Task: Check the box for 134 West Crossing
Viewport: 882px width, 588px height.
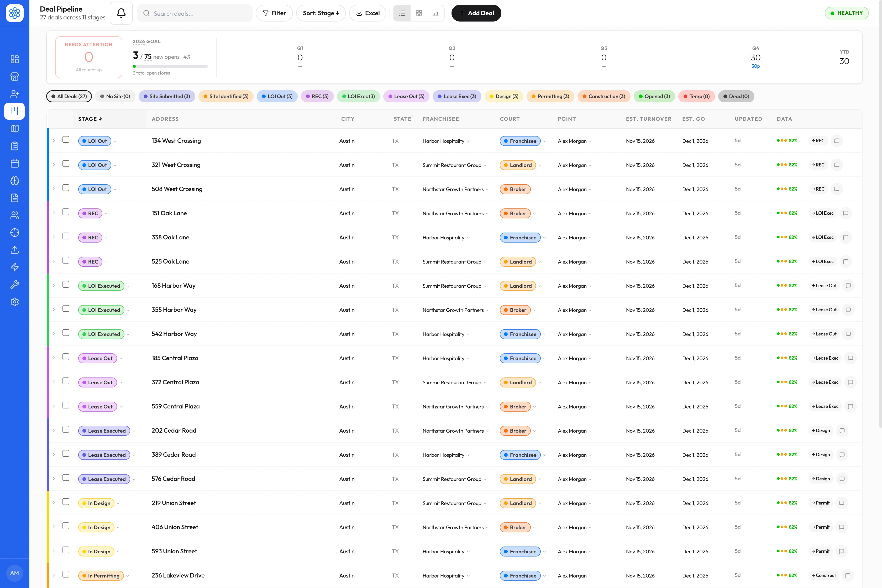Action: point(66,139)
